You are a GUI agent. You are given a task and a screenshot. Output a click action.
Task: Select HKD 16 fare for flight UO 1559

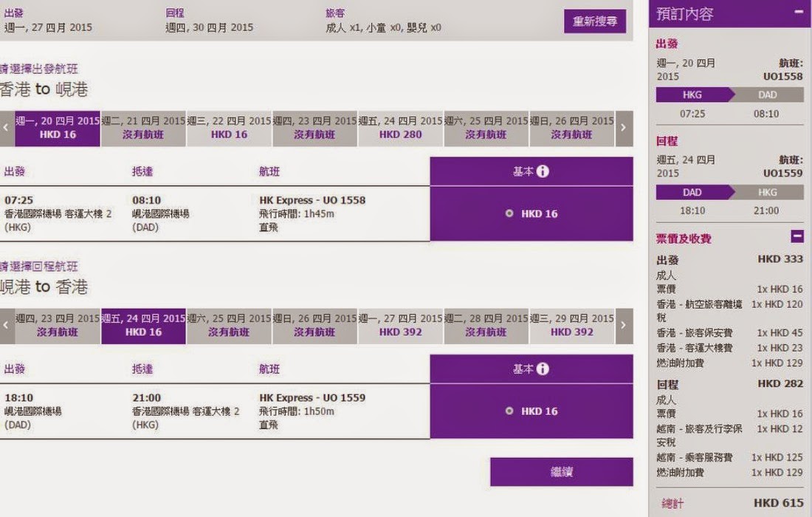click(509, 411)
